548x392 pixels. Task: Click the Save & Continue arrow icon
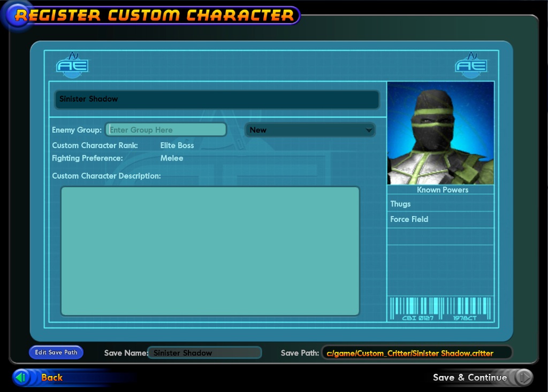(523, 378)
